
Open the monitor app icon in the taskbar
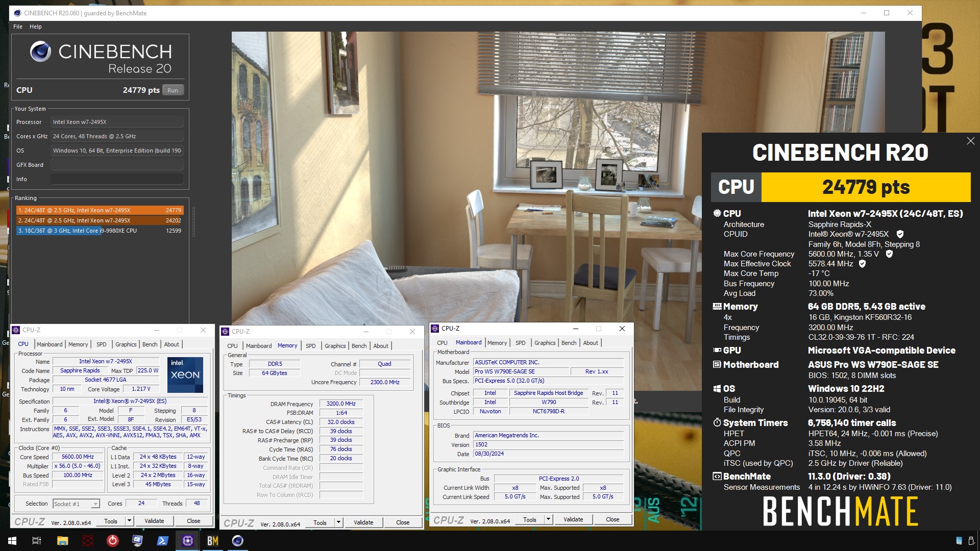pos(137,541)
